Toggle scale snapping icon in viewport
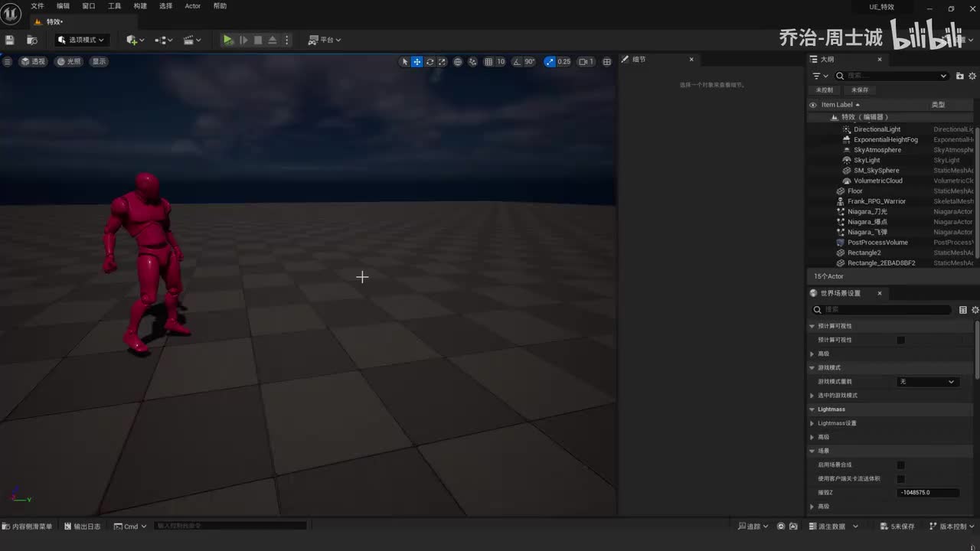Viewport: 980px width, 551px height. (x=550, y=62)
